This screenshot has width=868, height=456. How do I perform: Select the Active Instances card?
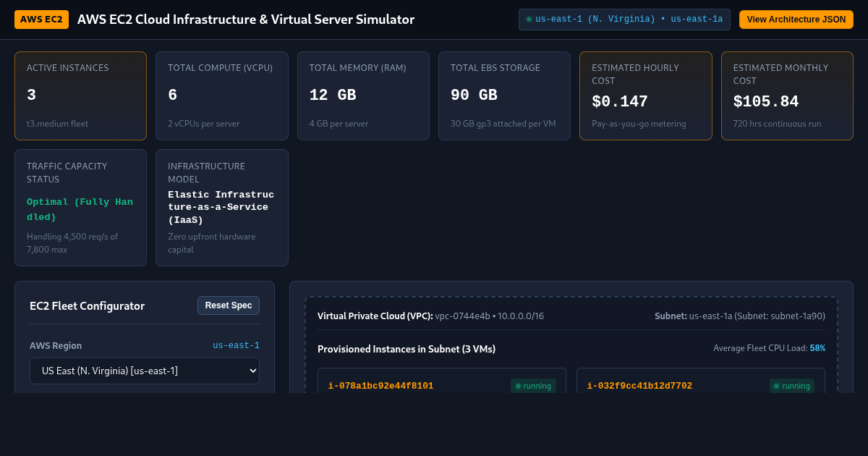tap(80, 96)
